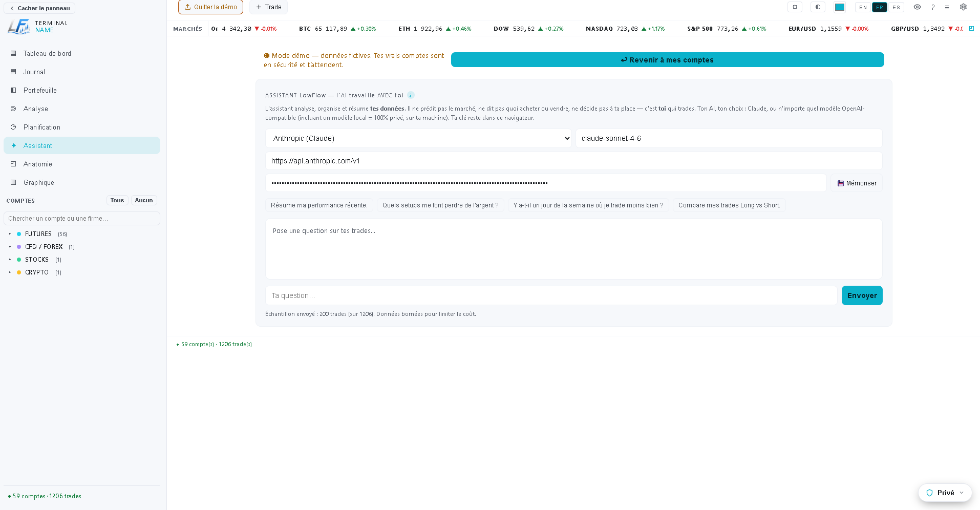The width and height of the screenshot is (980, 510).
Task: Click the Anatomie square icon
Action: [13, 164]
